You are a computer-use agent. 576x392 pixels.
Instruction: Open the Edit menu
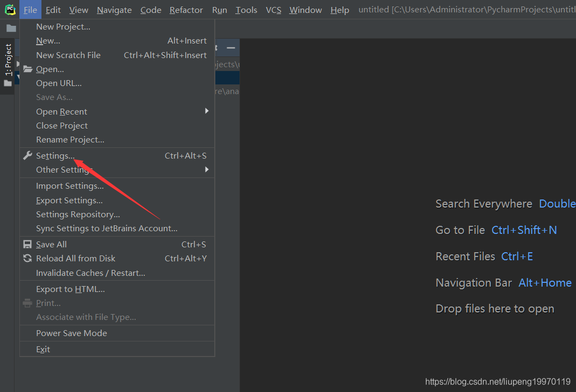[x=53, y=10]
